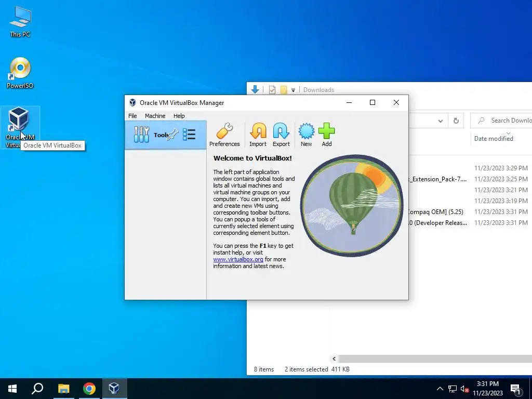Click the Downloads horizontal scrollbar track
532x399 pixels.
click(x=435, y=358)
